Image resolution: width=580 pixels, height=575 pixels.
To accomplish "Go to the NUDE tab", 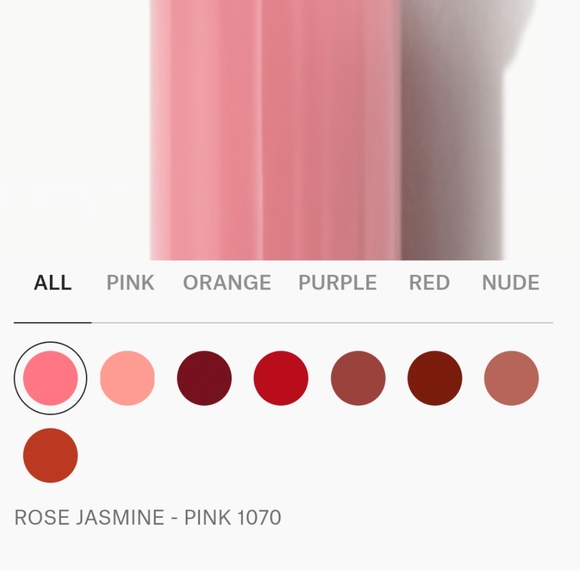I will tap(511, 283).
